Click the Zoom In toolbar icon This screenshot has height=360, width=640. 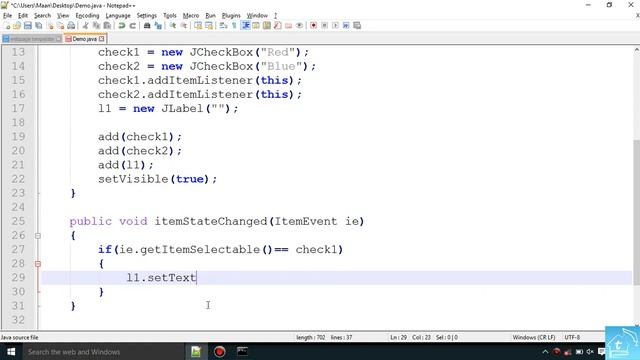(x=173, y=26)
